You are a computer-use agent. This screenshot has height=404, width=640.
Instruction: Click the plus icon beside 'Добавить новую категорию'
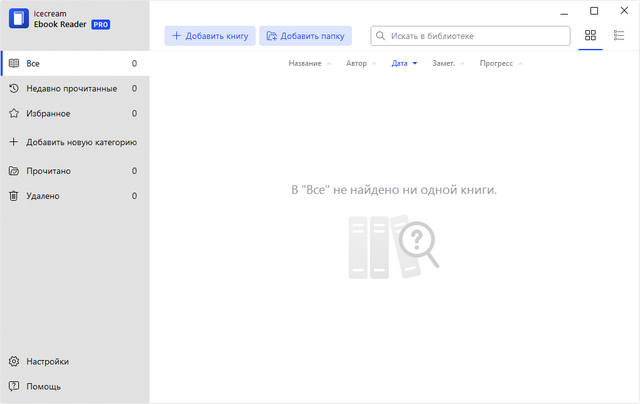click(x=14, y=142)
